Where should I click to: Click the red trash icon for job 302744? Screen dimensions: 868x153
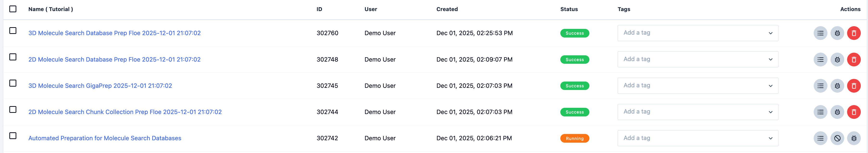click(x=854, y=112)
